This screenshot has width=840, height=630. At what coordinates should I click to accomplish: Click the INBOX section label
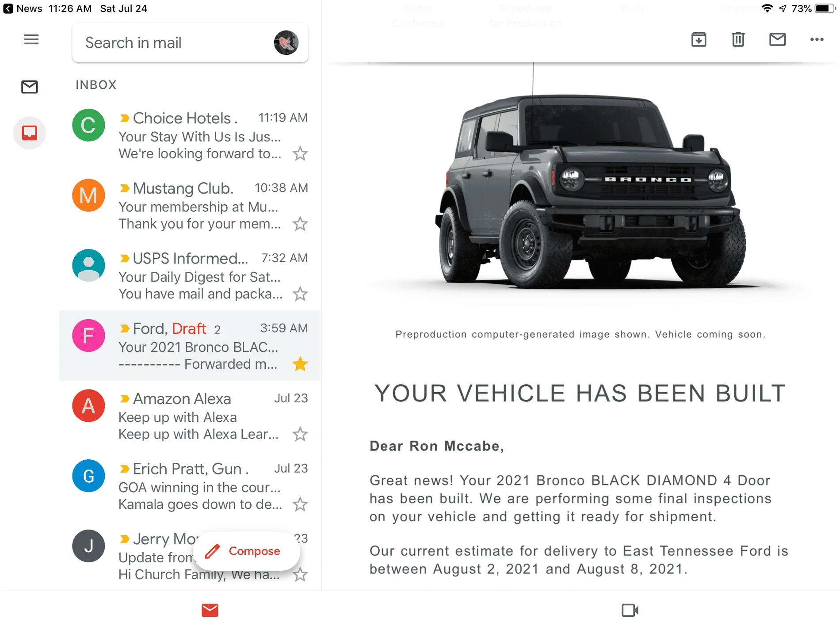pyautogui.click(x=96, y=85)
